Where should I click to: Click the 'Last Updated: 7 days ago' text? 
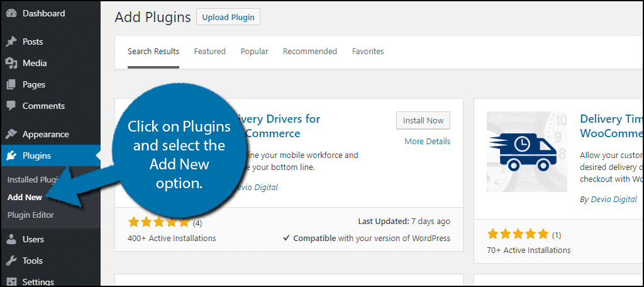coord(404,221)
